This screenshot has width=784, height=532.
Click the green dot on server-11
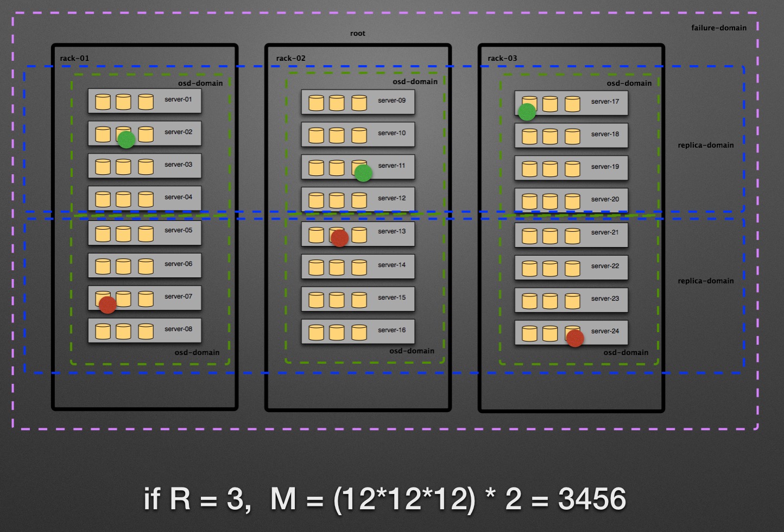click(363, 173)
